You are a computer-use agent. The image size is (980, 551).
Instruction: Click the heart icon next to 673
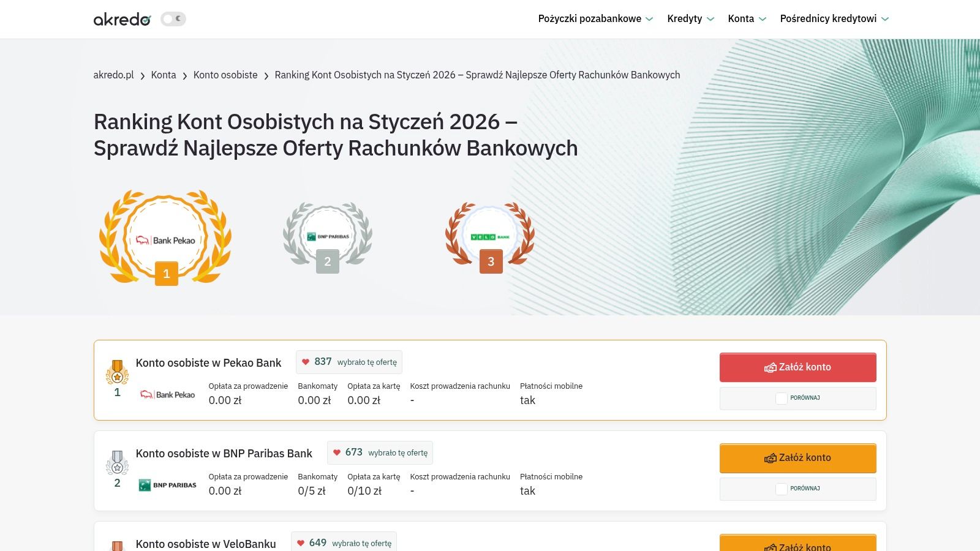tap(337, 452)
